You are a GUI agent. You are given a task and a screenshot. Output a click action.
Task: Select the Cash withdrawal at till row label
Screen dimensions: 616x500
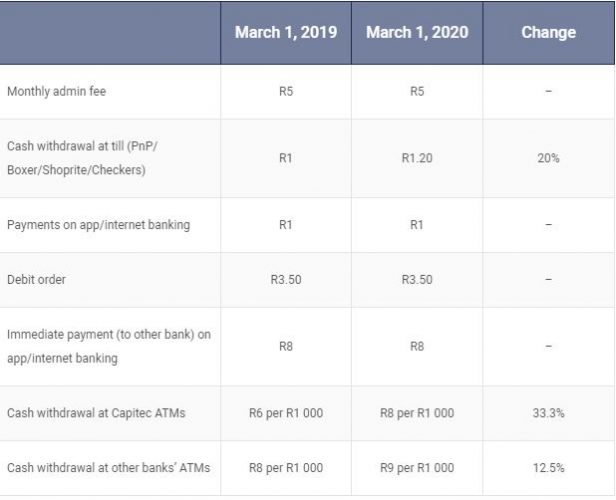click(x=82, y=158)
